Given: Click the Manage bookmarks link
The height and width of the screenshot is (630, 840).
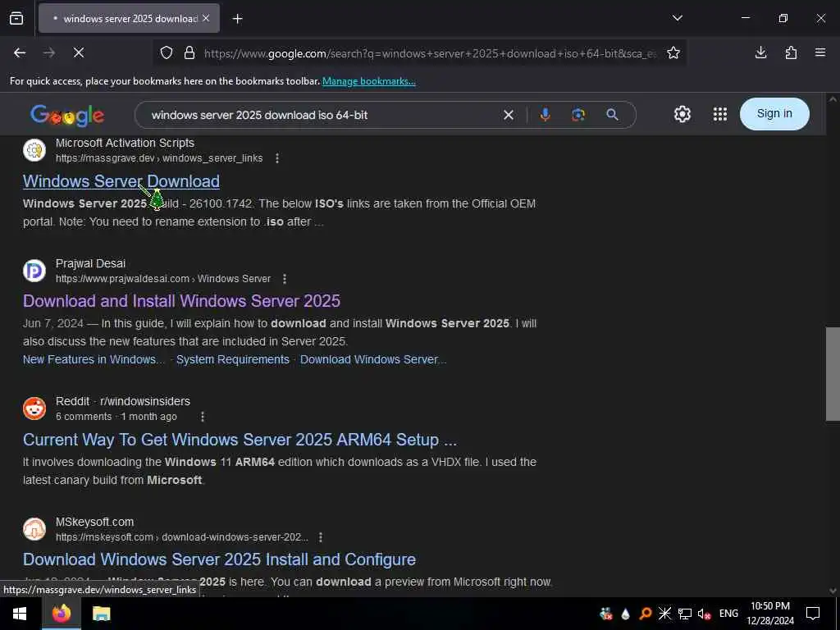Looking at the screenshot, I should point(368,81).
